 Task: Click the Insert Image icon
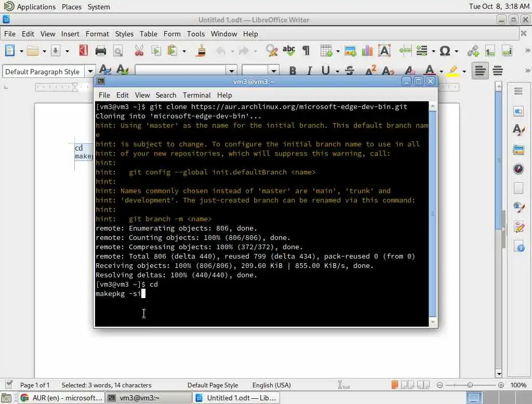350,51
